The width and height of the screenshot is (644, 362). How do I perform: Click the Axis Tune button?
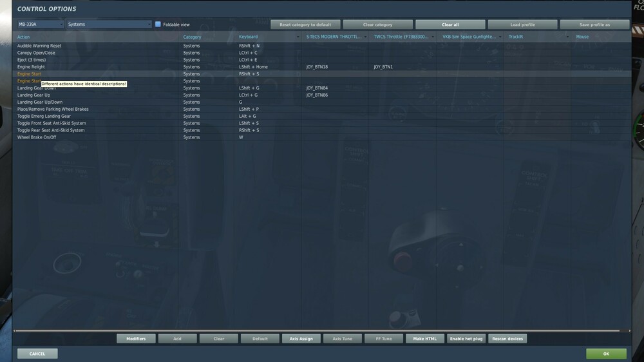coord(343,339)
